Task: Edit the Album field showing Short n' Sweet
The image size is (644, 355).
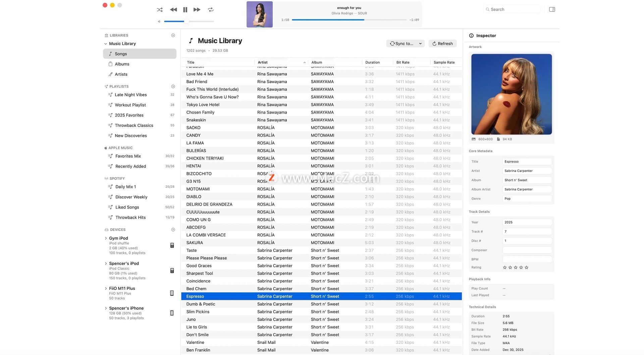Action: [x=527, y=180]
